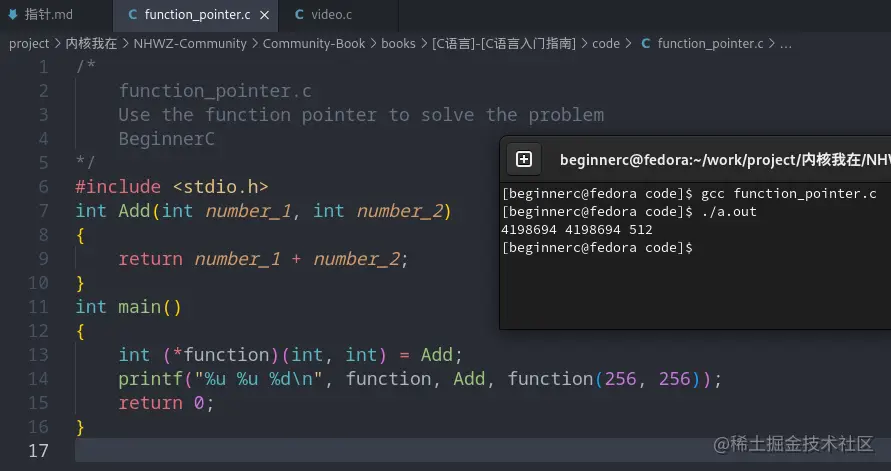Click 'return 0;' on line 15
Viewport: 891px width, 471px height.
tap(166, 403)
